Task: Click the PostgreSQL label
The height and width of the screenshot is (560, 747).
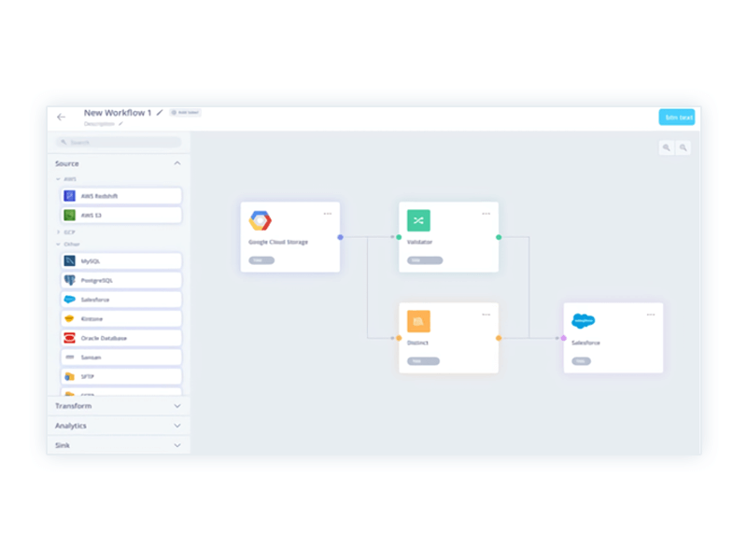Action: click(97, 281)
